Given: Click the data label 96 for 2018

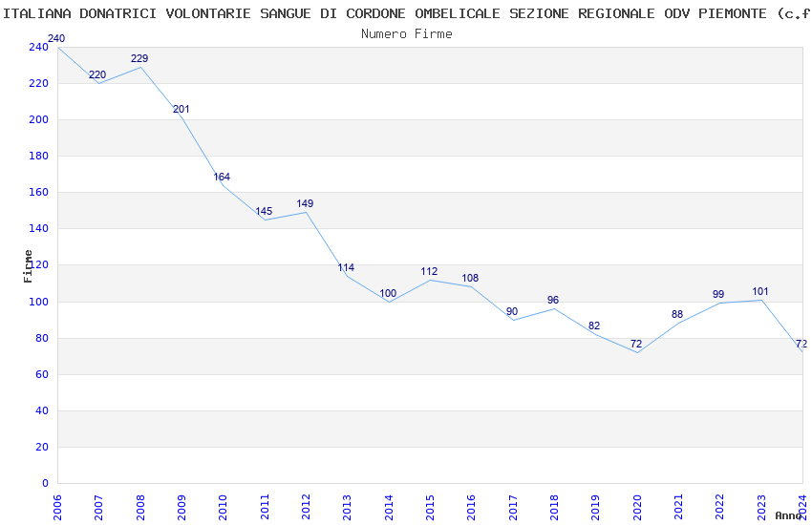Looking at the screenshot, I should [553, 300].
